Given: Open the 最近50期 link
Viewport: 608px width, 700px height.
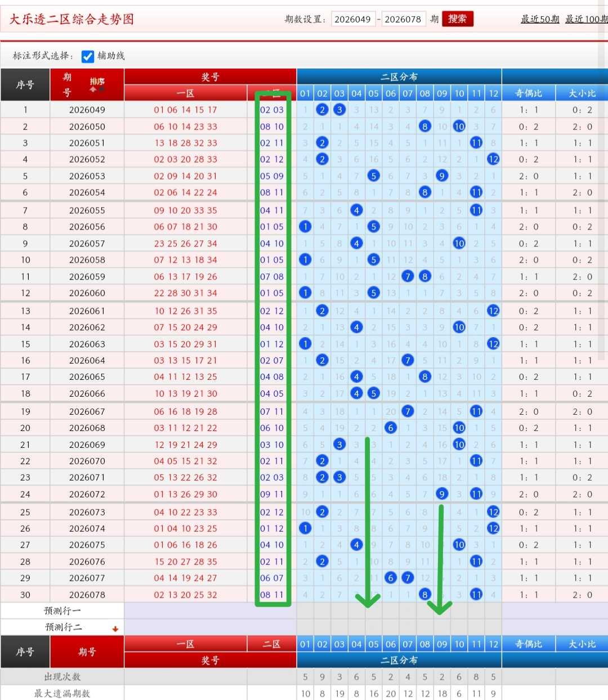Looking at the screenshot, I should coord(540,19).
